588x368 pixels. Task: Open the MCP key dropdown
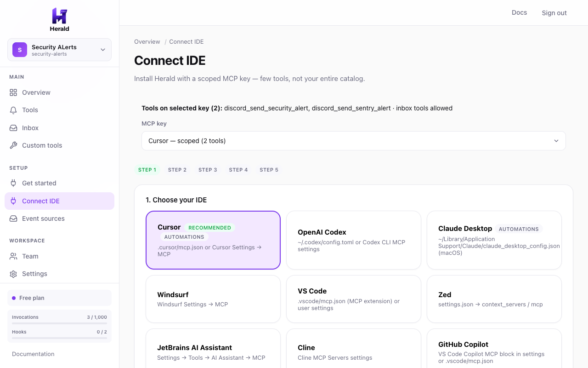click(354, 141)
